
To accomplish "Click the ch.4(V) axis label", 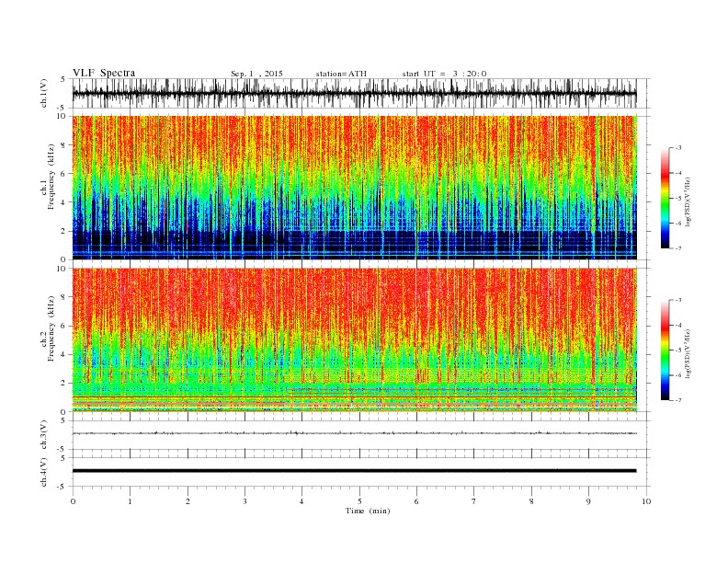I will (x=44, y=472).
